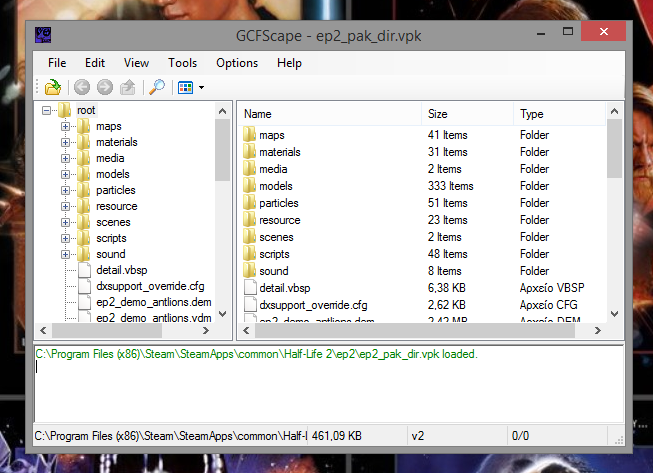Open the Edit menu
The image size is (653, 473).
tap(95, 63)
